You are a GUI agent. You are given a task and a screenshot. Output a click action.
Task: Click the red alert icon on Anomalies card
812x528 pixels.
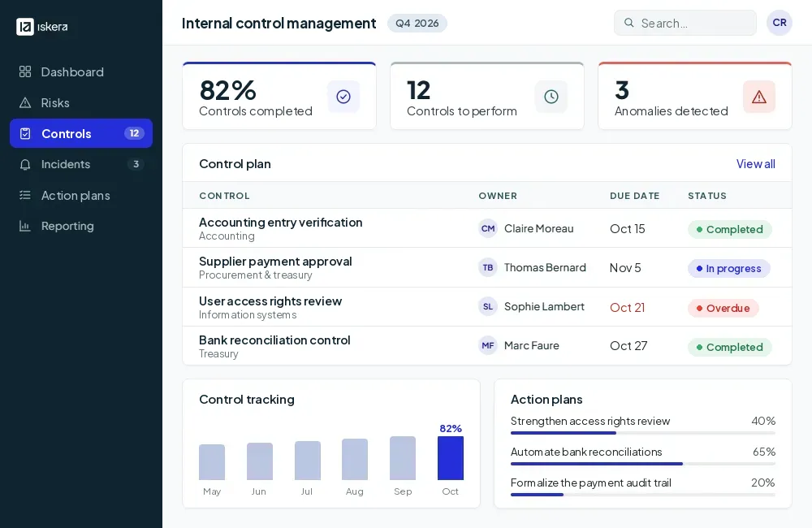(x=758, y=97)
